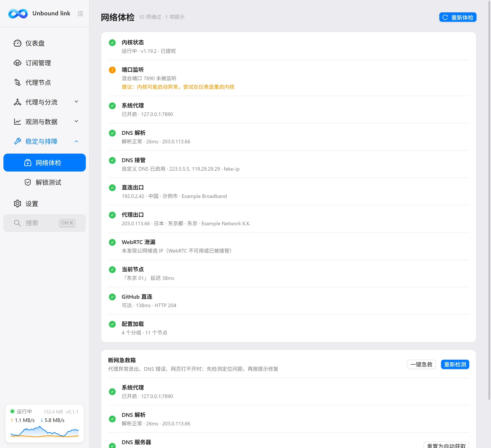Click the 代理节点 route icon
The width and height of the screenshot is (491, 448).
[x=18, y=82]
